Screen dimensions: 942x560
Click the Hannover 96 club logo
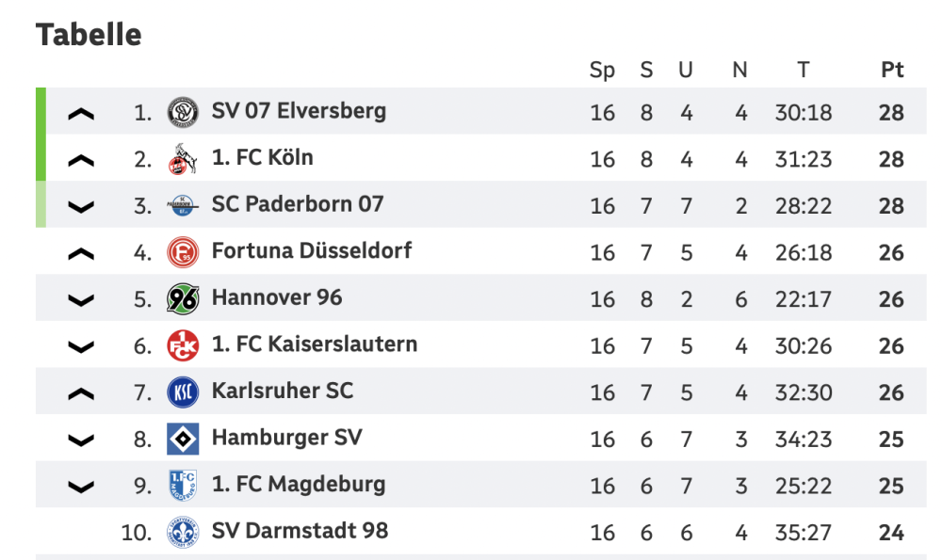tap(183, 299)
